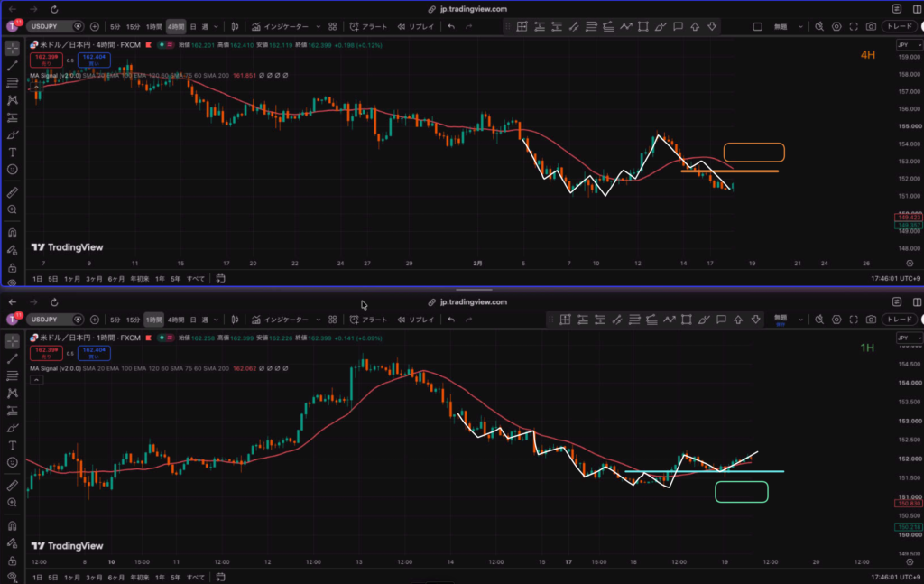Open the JPY currency dropdown in the bottom window

(910, 338)
